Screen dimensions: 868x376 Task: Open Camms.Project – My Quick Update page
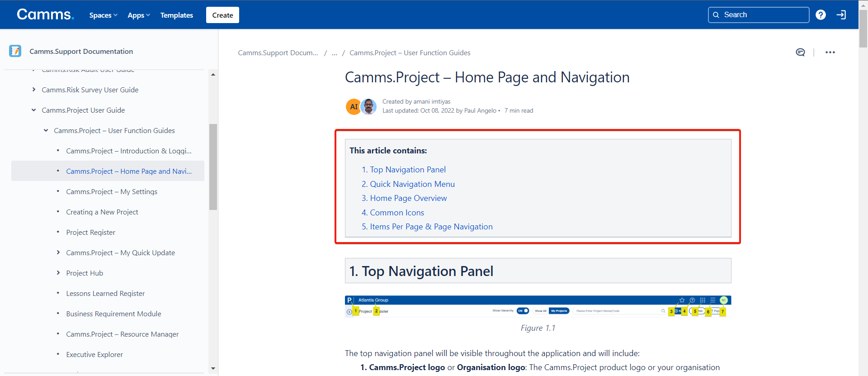(120, 252)
